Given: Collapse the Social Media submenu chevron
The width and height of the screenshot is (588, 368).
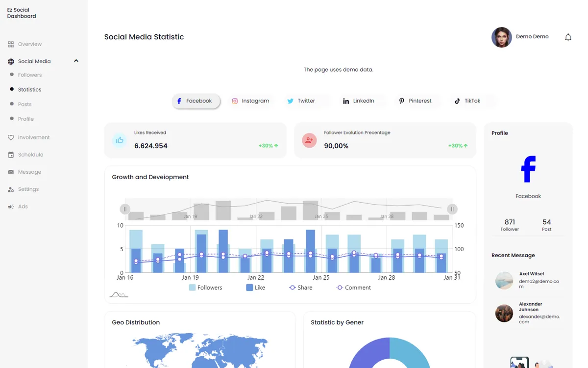Looking at the screenshot, I should coord(76,61).
